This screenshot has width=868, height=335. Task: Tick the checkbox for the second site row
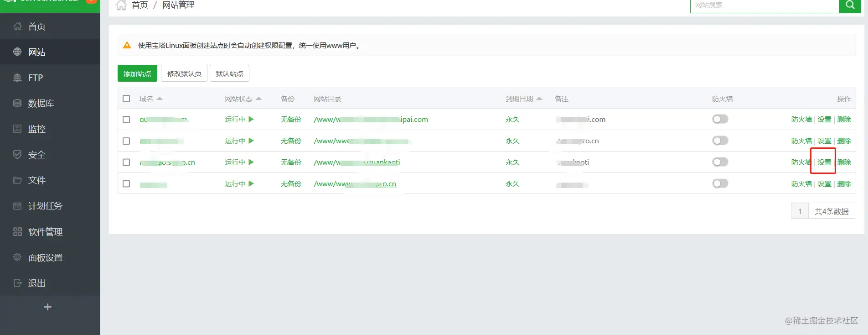coord(126,141)
